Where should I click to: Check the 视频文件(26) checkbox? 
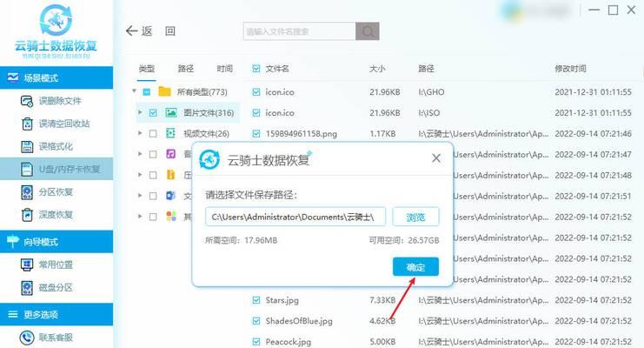(x=153, y=134)
